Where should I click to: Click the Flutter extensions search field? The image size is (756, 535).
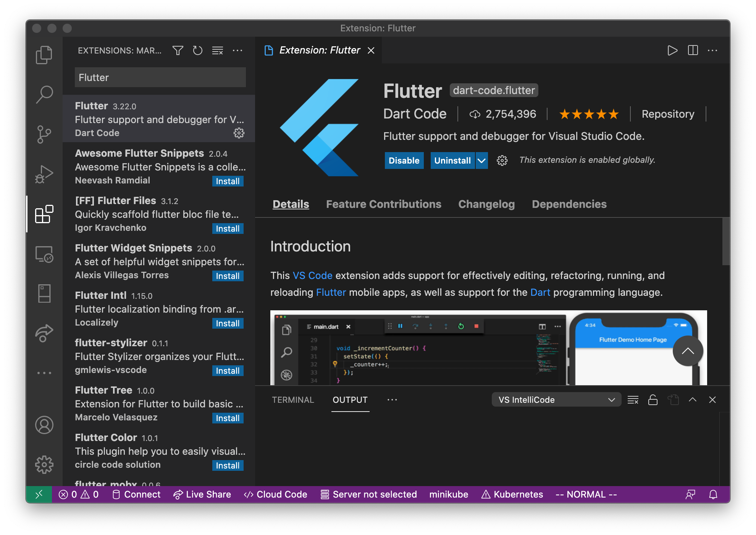[x=160, y=78]
